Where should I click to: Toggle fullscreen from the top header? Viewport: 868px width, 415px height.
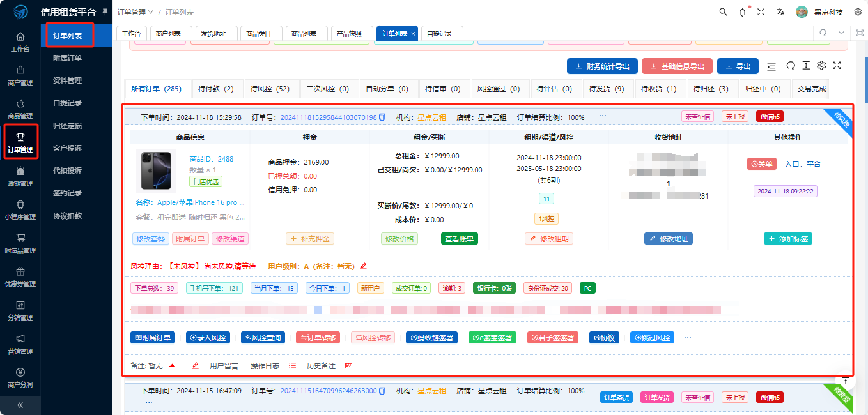coord(761,12)
